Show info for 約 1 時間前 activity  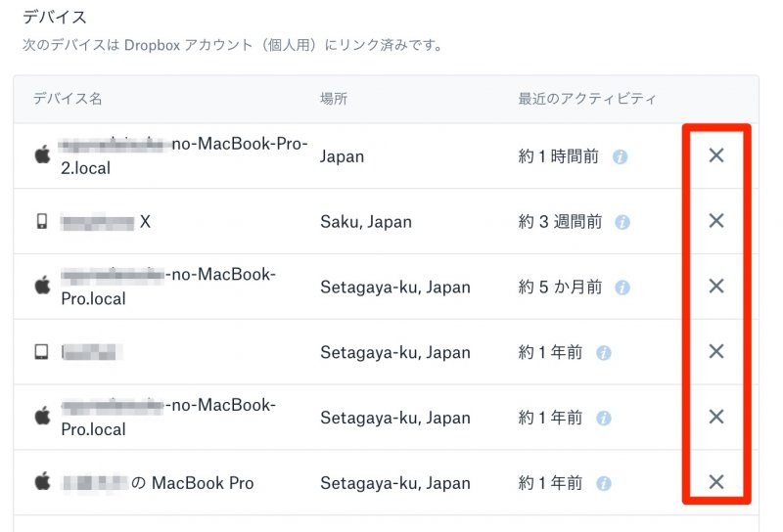tap(620, 157)
